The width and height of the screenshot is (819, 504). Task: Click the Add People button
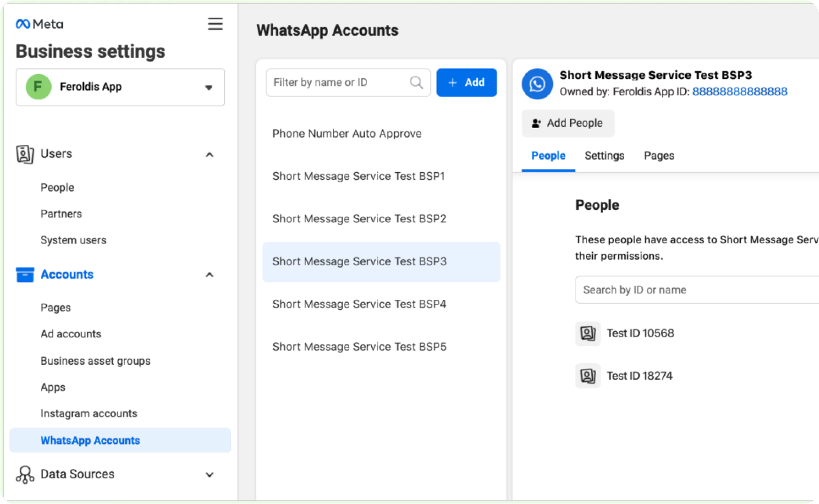pyautogui.click(x=568, y=123)
